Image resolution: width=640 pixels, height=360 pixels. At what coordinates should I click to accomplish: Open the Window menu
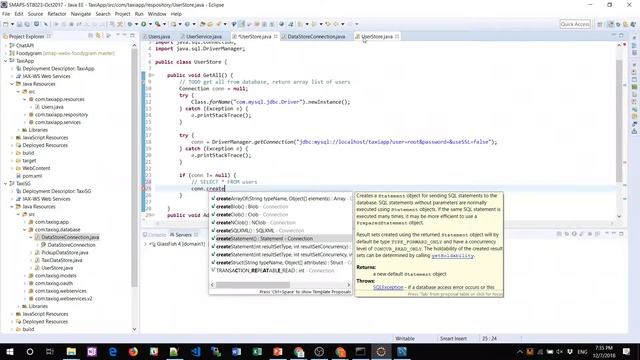(157, 14)
